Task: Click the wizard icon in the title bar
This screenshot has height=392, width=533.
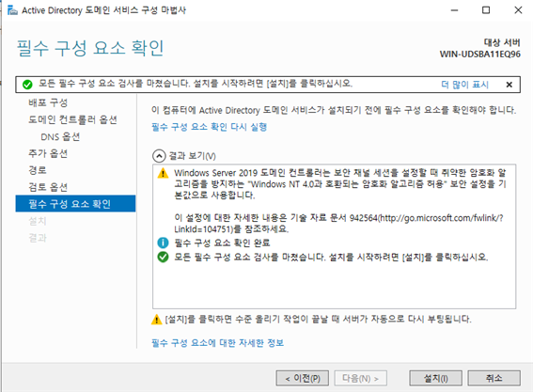Action: coord(12,10)
